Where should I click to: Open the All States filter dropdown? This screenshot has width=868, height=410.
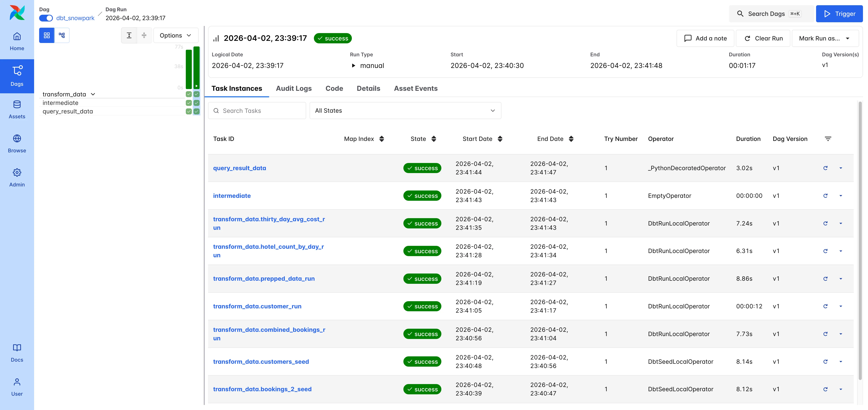[x=405, y=110]
